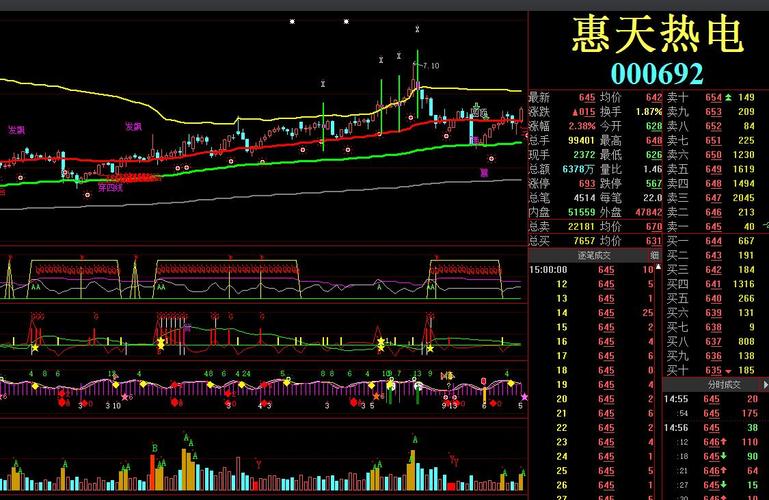
Task: Click red up triangle beside 涨跌 value 015
Action: pos(575,112)
